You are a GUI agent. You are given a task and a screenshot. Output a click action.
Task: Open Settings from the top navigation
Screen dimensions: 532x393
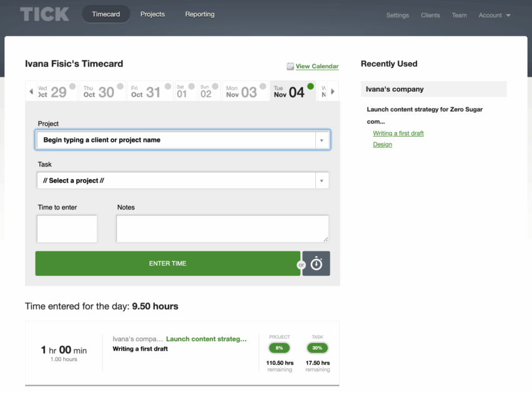397,15
